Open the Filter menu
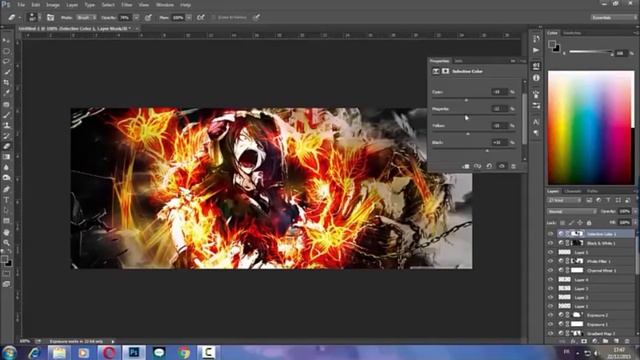 127,5
